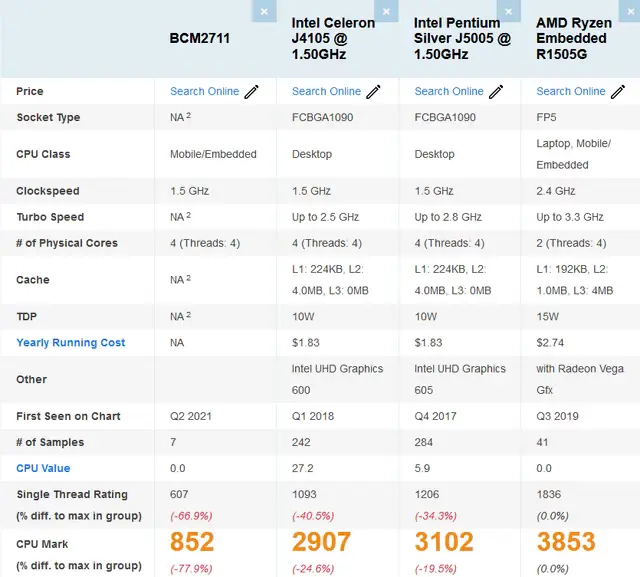Click the # of Physical Cores label
This screenshot has width=640, height=577.
tap(67, 243)
